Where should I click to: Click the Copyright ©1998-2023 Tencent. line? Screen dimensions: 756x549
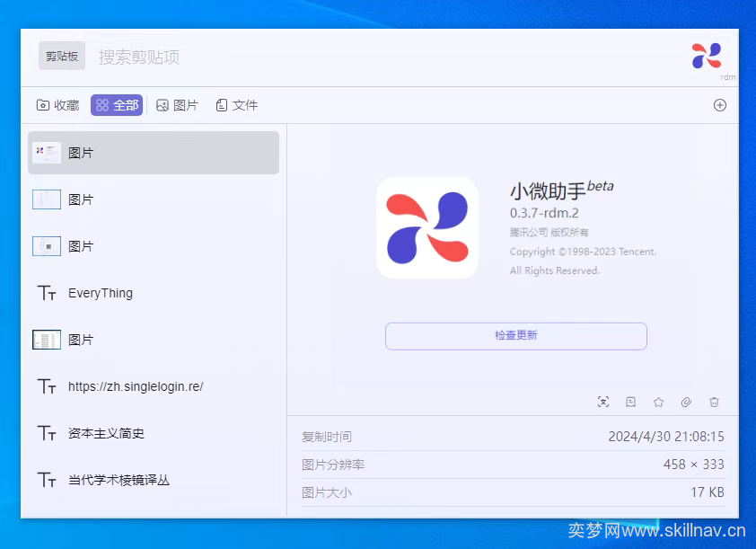583,252
